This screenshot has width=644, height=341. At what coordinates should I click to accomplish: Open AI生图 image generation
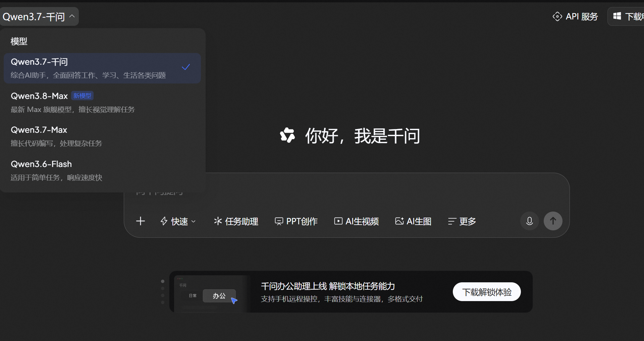coord(413,221)
